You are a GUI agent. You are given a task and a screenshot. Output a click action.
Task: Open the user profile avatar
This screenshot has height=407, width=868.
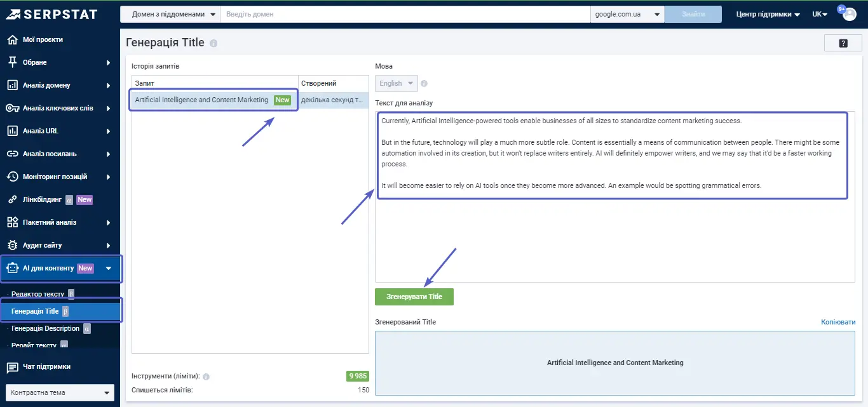850,14
